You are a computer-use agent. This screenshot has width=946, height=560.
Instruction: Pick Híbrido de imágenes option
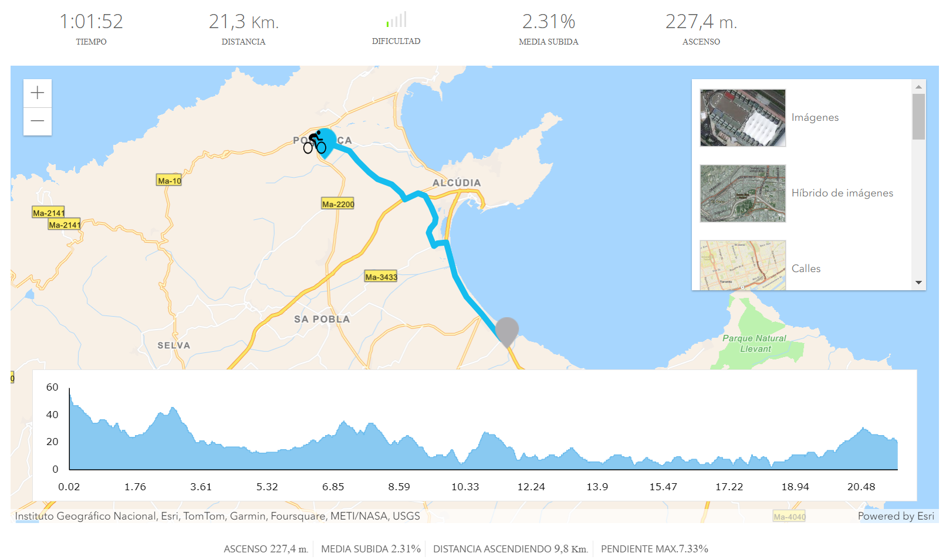842,193
